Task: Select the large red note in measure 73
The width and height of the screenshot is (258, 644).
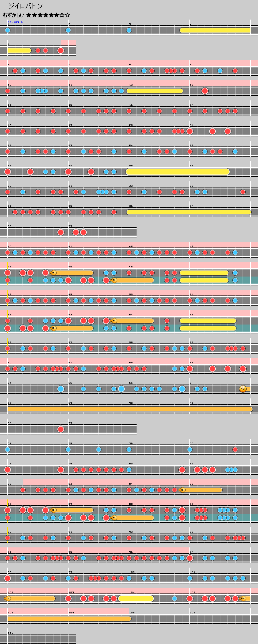Action: (x=61, y=429)
